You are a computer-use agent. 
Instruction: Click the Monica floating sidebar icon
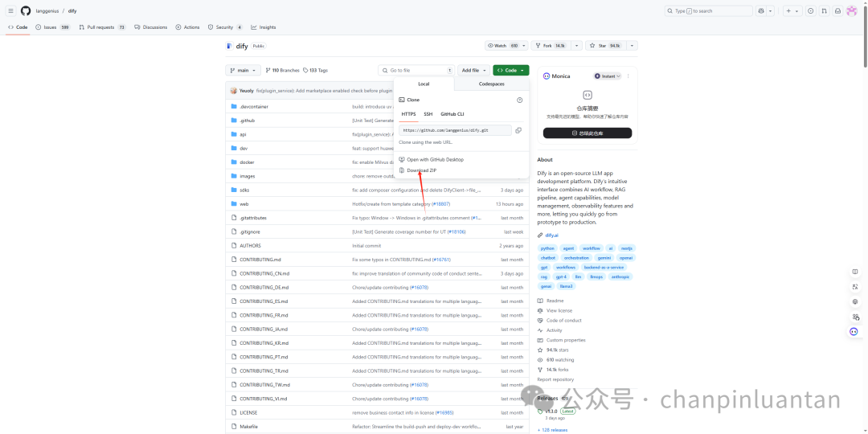click(x=854, y=332)
